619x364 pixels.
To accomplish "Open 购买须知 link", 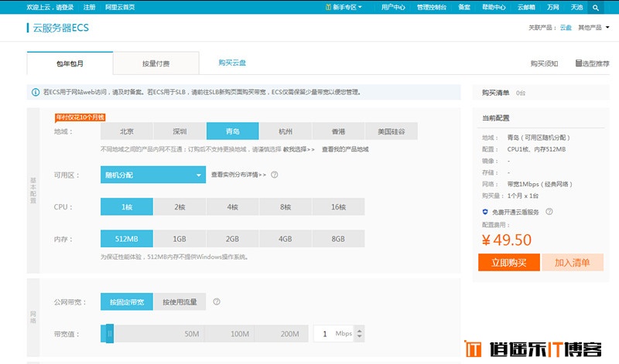I will 544,63.
